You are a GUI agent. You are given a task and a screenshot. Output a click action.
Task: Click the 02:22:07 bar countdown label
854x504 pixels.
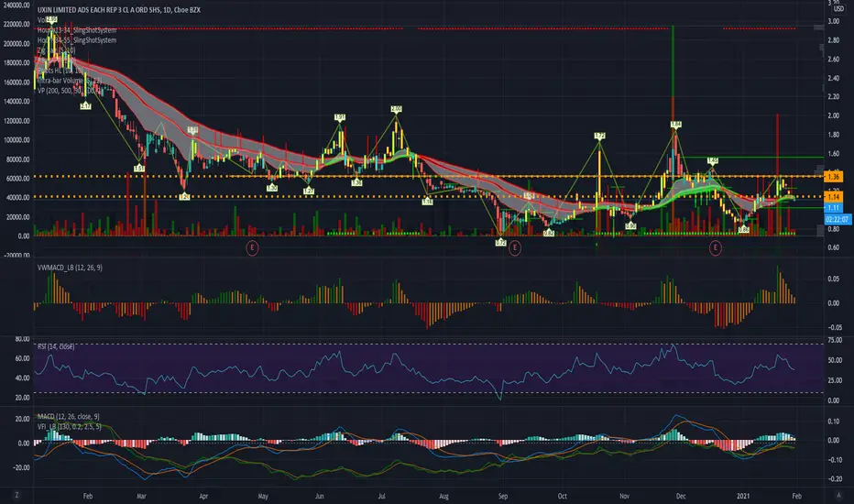coord(838,219)
